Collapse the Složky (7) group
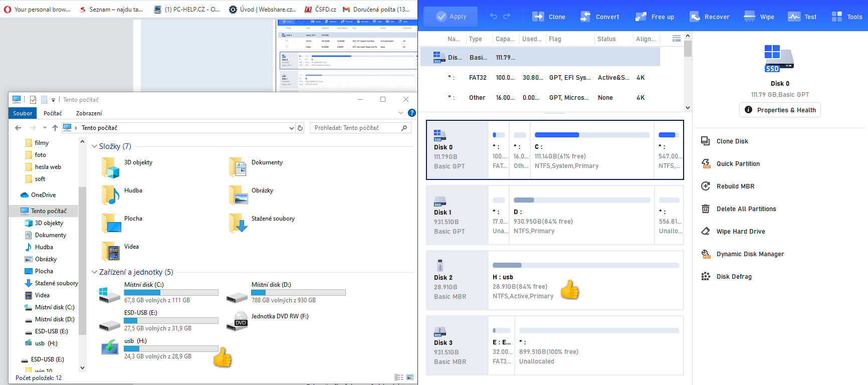This screenshot has width=868, height=385. tap(94, 146)
